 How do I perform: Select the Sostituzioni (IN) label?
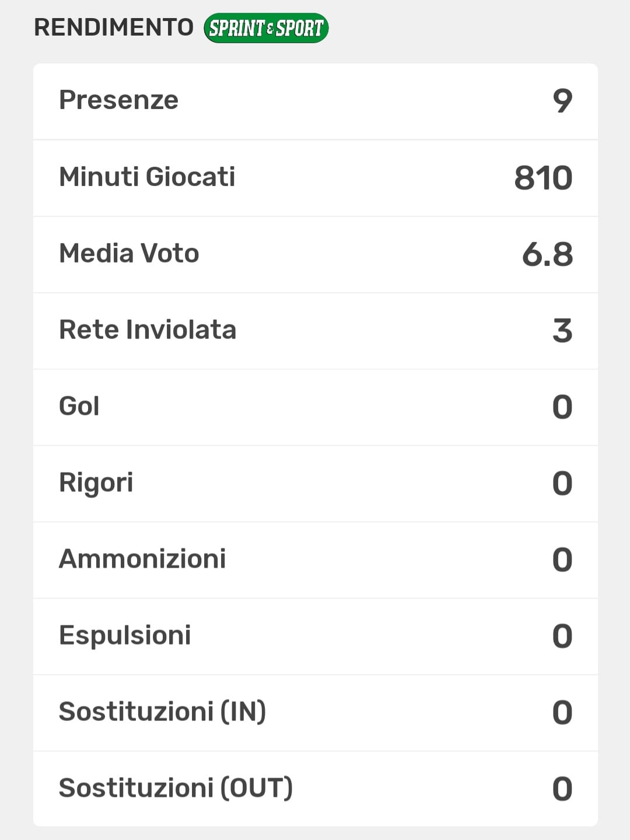pyautogui.click(x=162, y=712)
